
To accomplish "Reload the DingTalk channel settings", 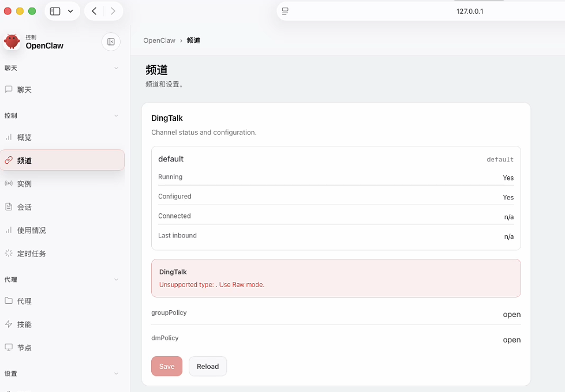I will (208, 366).
